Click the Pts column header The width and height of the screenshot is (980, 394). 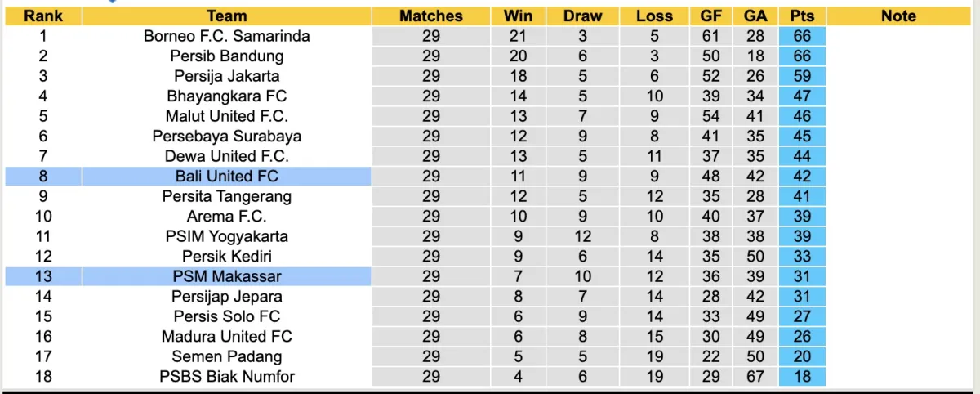point(802,16)
